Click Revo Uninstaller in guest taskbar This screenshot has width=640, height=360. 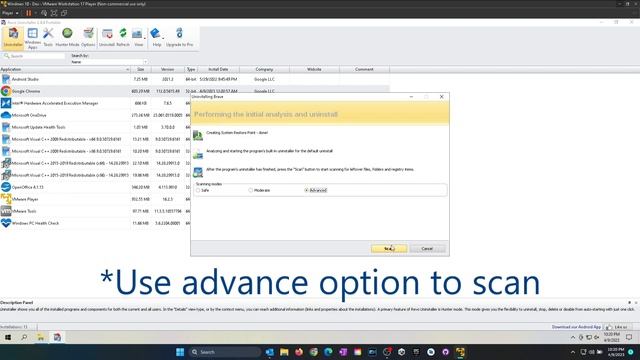tap(57, 337)
